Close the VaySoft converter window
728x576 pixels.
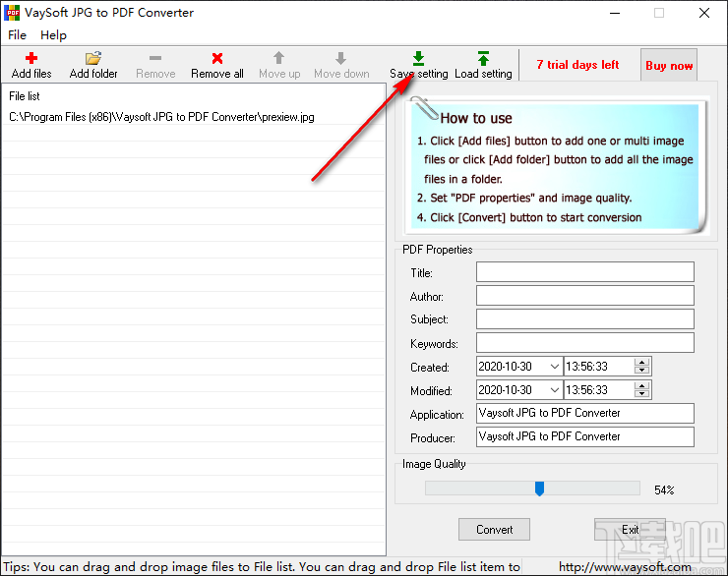703,13
